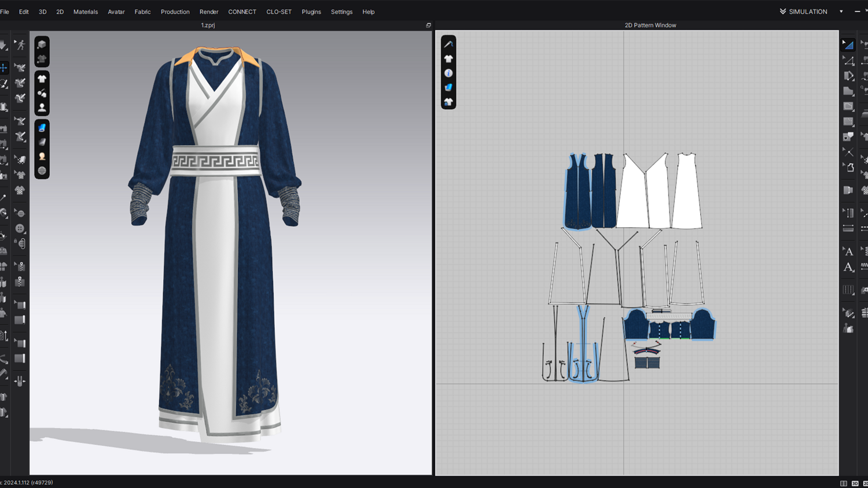Open the SIMULATION mode dropdown
Image resolution: width=868 pixels, height=488 pixels.
pyautogui.click(x=804, y=12)
